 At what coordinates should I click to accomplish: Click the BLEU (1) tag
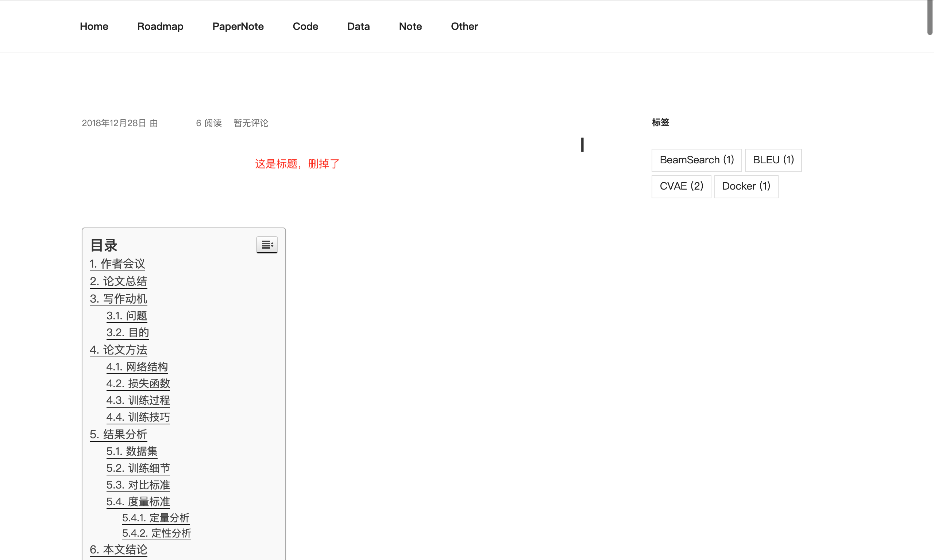coord(773,160)
